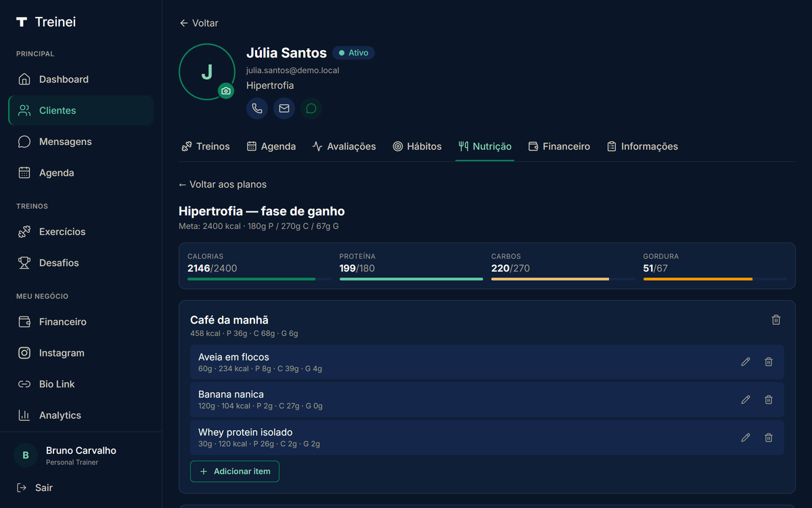Click the Desafios trophy icon
This screenshot has width=812, height=508.
(24, 263)
